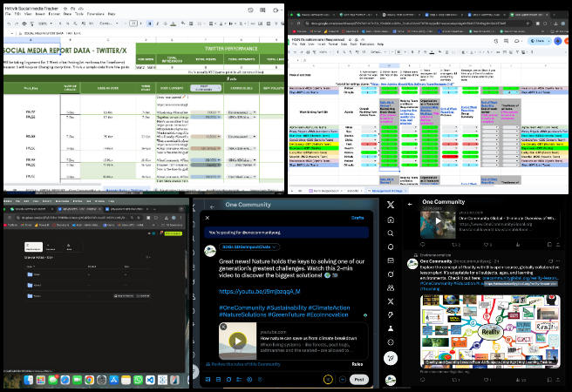Star the Social Media Tracker document

pos(65,8)
